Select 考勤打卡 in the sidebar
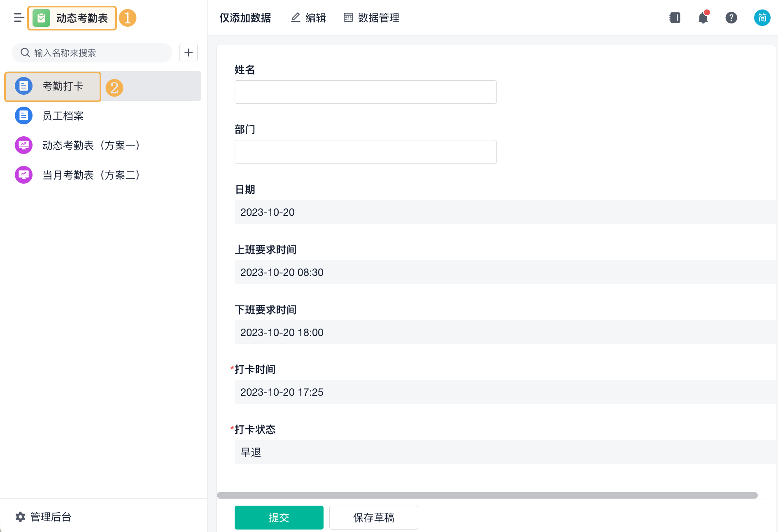The width and height of the screenshot is (778, 532). pyautogui.click(x=102, y=86)
